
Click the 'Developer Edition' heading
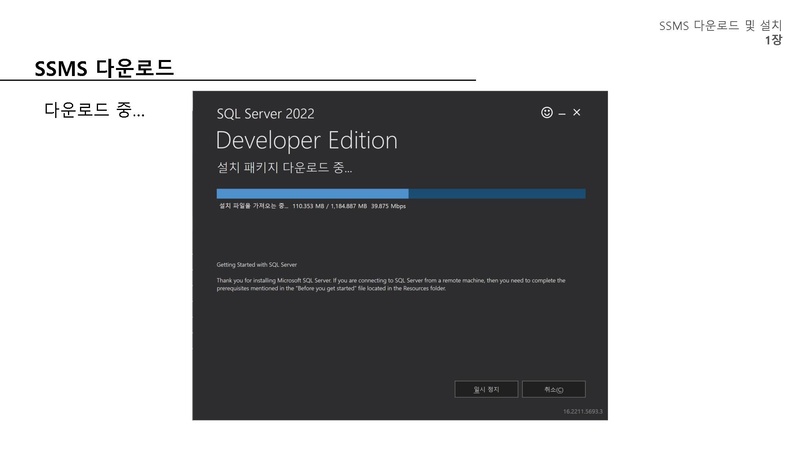pyautogui.click(x=306, y=140)
